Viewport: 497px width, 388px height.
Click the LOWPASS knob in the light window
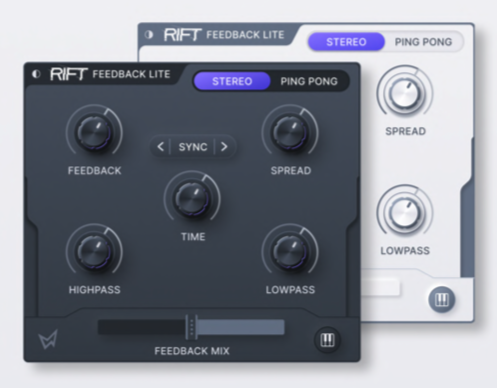pyautogui.click(x=405, y=213)
